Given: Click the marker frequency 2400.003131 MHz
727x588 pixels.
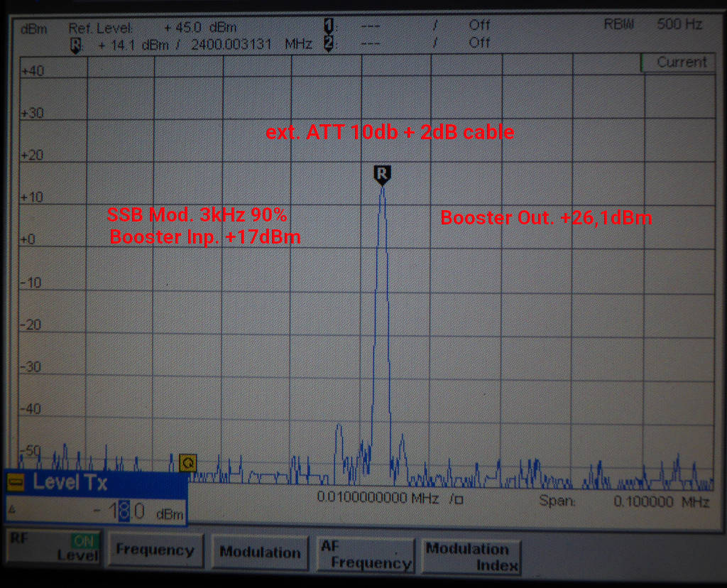Looking at the screenshot, I should click(251, 45).
